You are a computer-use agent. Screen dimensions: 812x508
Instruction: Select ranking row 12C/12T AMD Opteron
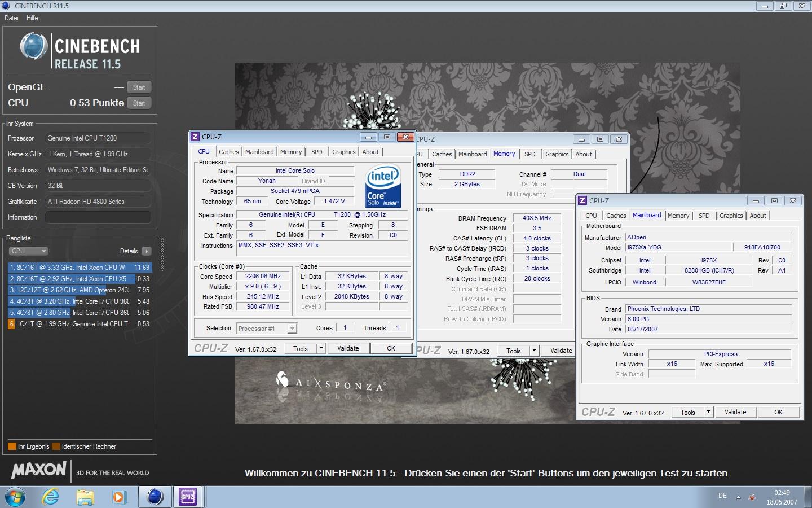tap(80, 290)
